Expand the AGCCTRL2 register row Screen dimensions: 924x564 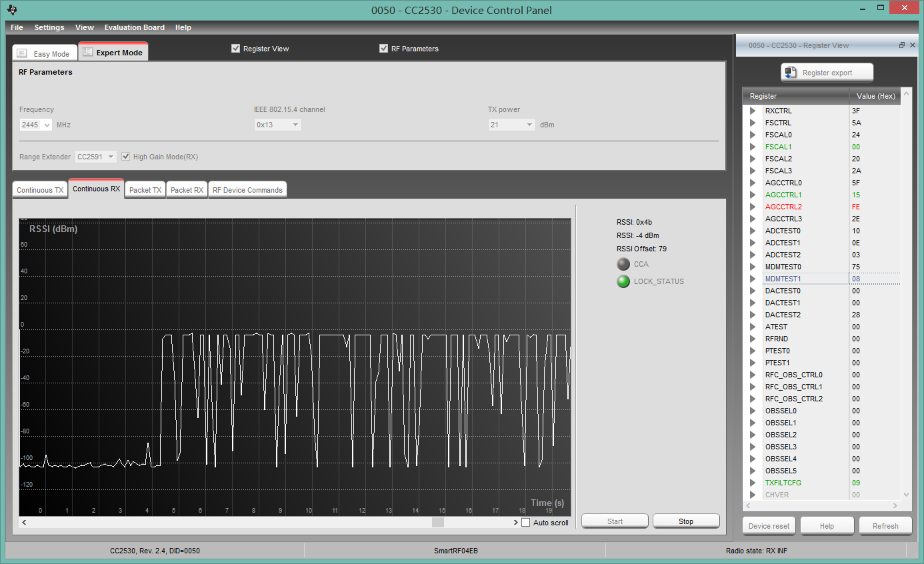753,207
